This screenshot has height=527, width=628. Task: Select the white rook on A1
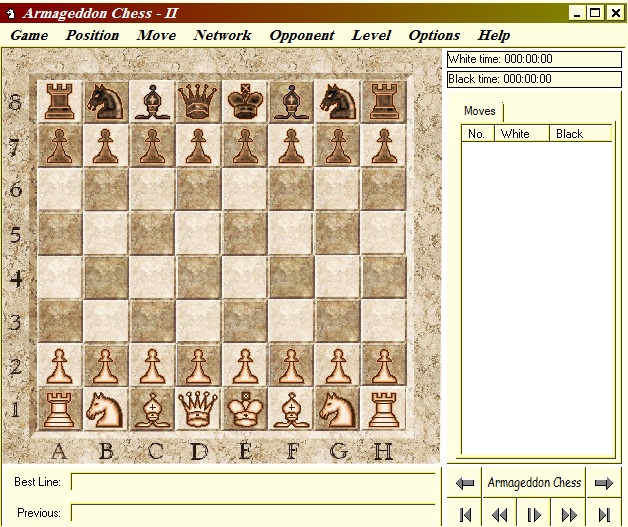point(60,409)
